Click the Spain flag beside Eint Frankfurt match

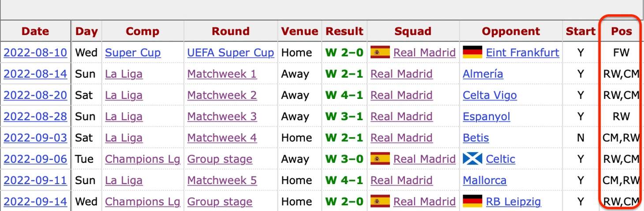click(380, 53)
